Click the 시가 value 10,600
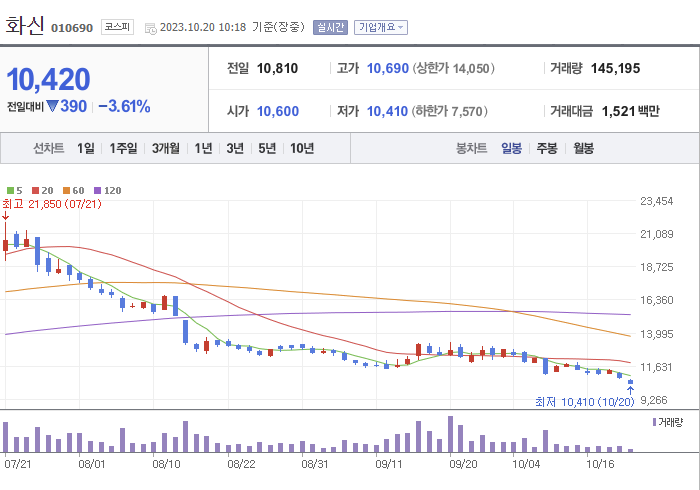This screenshot has height=490, width=700. pyautogui.click(x=278, y=111)
